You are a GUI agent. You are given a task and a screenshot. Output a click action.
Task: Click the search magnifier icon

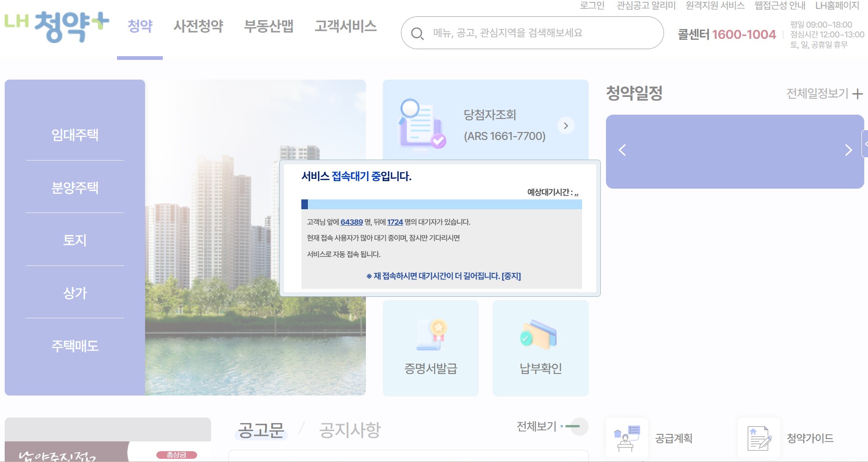click(417, 33)
